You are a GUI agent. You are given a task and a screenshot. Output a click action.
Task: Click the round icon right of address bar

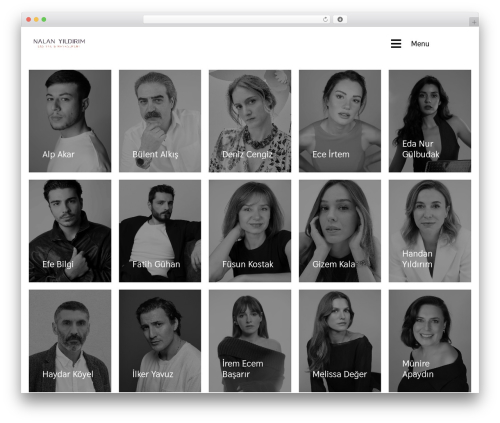340,20
